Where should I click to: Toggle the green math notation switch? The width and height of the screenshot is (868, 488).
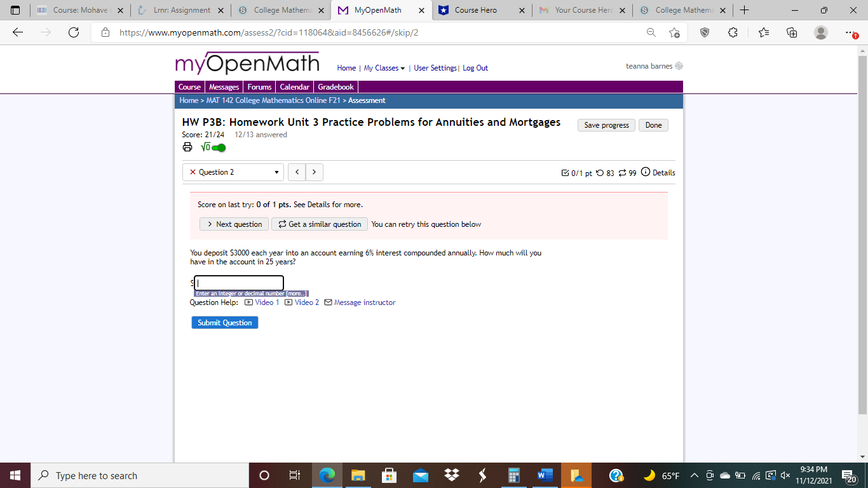[218, 147]
